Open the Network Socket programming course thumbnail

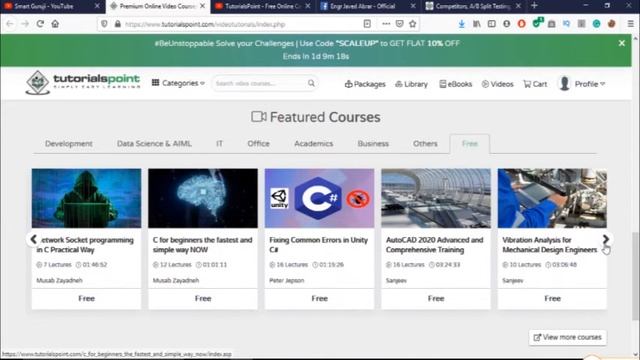pyautogui.click(x=87, y=198)
